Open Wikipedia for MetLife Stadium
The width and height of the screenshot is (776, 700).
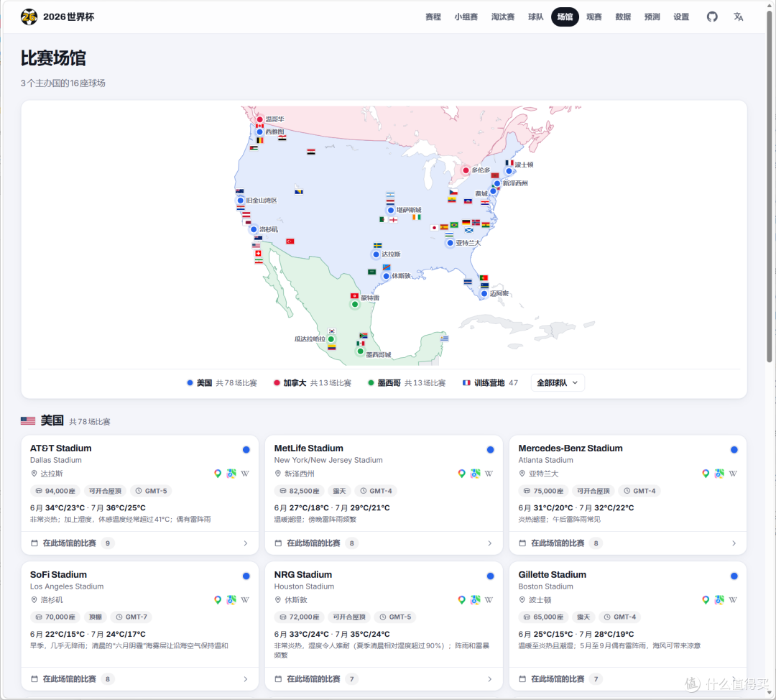pos(489,474)
